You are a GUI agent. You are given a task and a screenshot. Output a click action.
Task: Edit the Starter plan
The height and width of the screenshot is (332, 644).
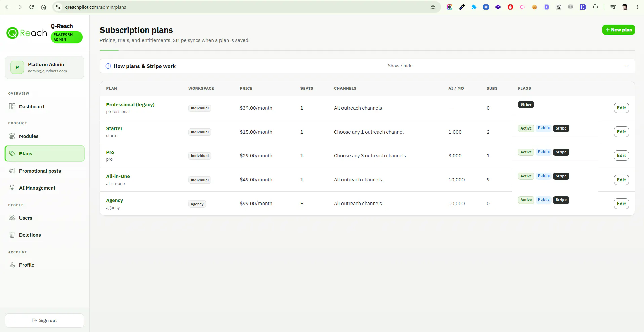(x=621, y=132)
